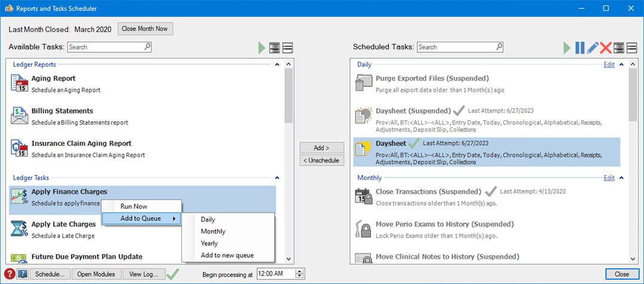Pause the selected scheduled task
644x284 pixels.
[x=580, y=48]
